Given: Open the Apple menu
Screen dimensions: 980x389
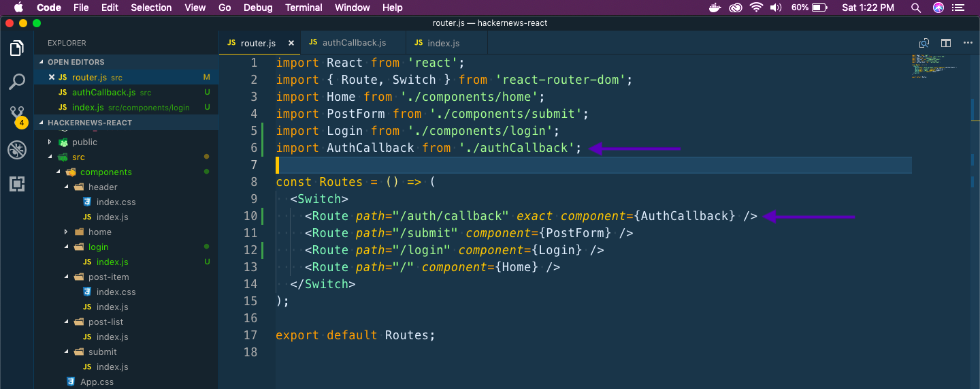Looking at the screenshot, I should pos(18,7).
